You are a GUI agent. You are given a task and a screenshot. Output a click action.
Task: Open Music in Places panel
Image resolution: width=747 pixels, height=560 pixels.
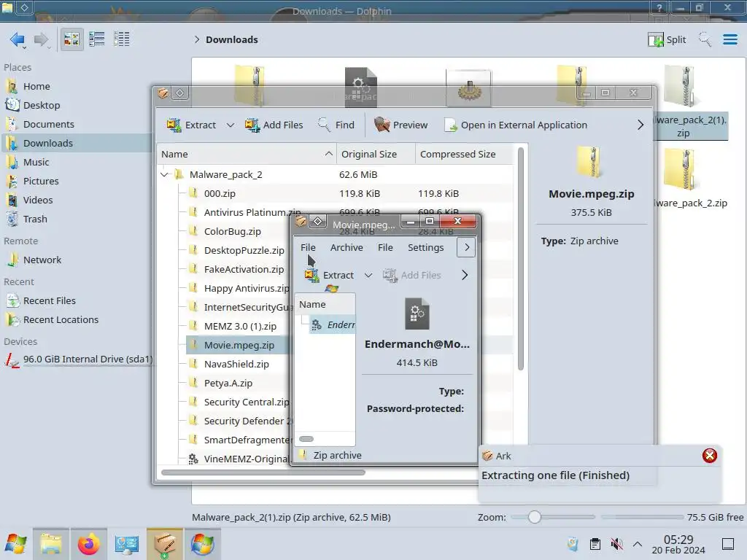click(x=36, y=163)
